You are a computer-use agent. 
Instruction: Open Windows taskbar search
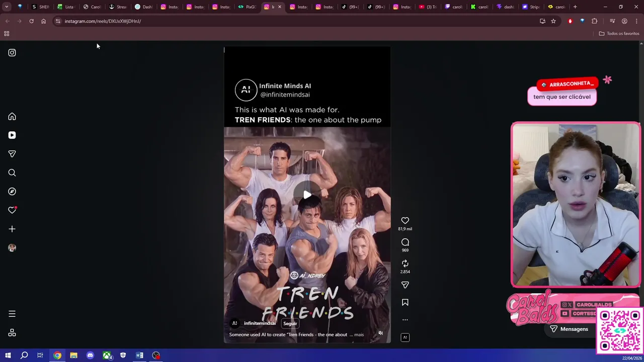(x=24, y=355)
